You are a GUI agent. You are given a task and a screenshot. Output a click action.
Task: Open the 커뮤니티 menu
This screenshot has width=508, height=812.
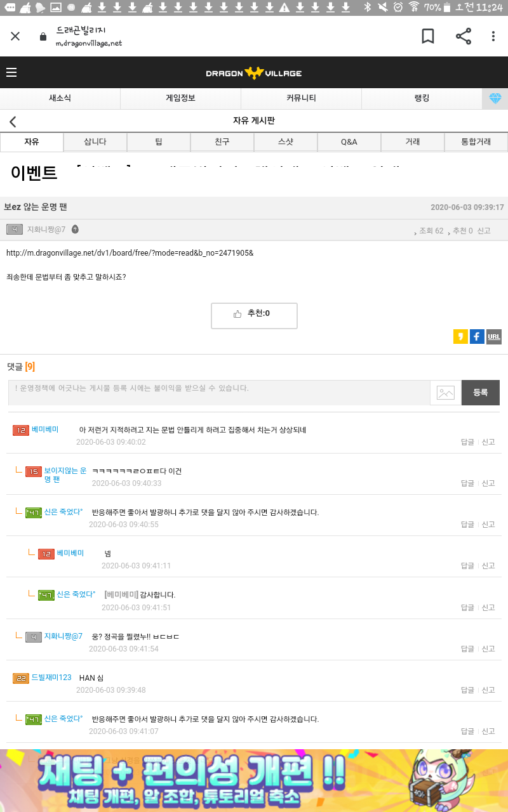pyautogui.click(x=301, y=98)
